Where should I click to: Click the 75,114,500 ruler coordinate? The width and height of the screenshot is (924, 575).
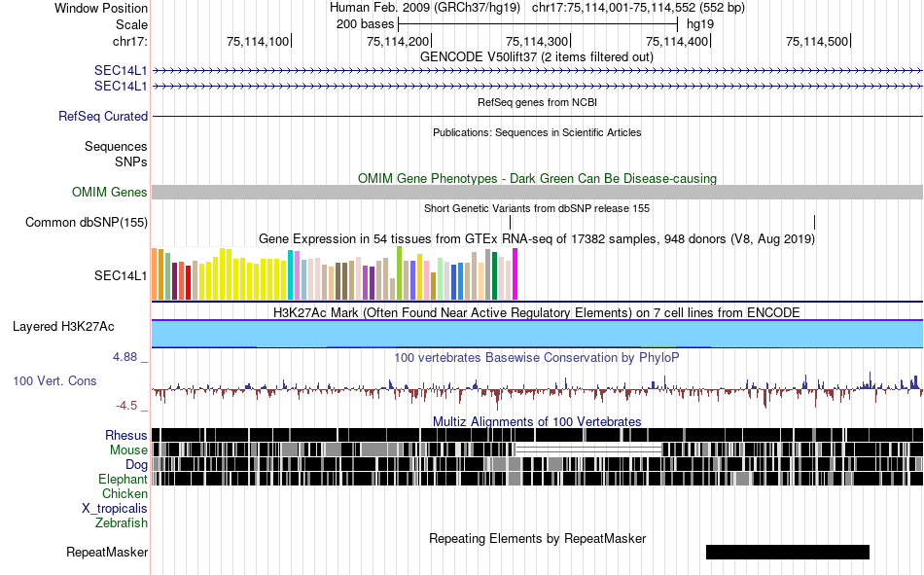[x=817, y=41]
